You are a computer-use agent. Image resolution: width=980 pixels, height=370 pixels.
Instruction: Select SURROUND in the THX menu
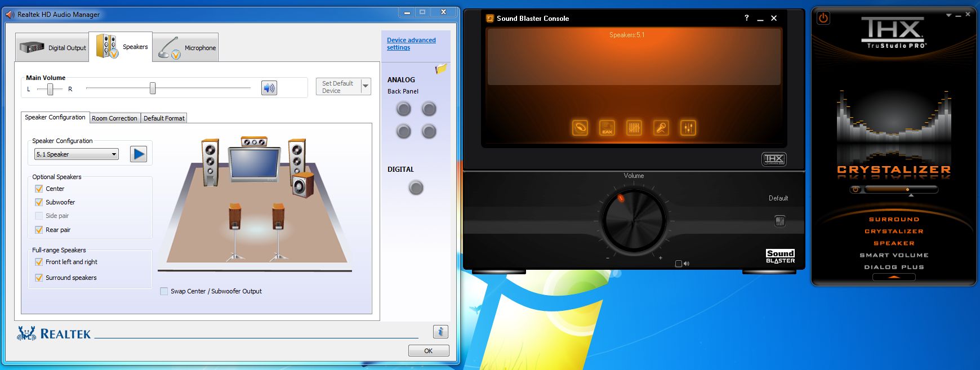[894, 219]
